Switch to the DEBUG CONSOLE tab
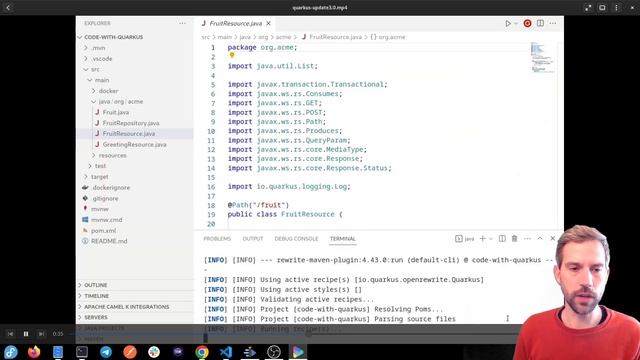Viewport: 640px width, 360px height. pos(296,239)
